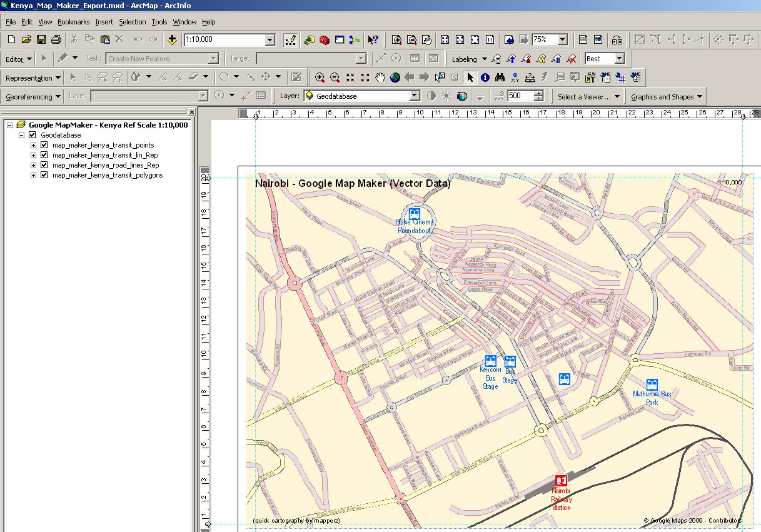Open the label quality Best dropdown
The width and height of the screenshot is (761, 532).
(x=619, y=59)
